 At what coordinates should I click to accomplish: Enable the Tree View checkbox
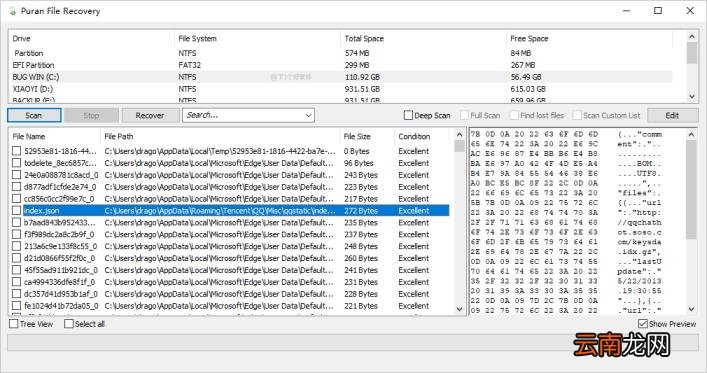click(14, 324)
